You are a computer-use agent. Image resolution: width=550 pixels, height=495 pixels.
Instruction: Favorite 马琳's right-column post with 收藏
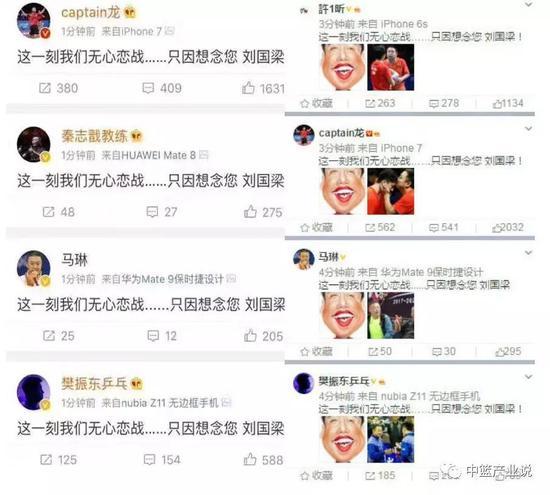(x=316, y=351)
